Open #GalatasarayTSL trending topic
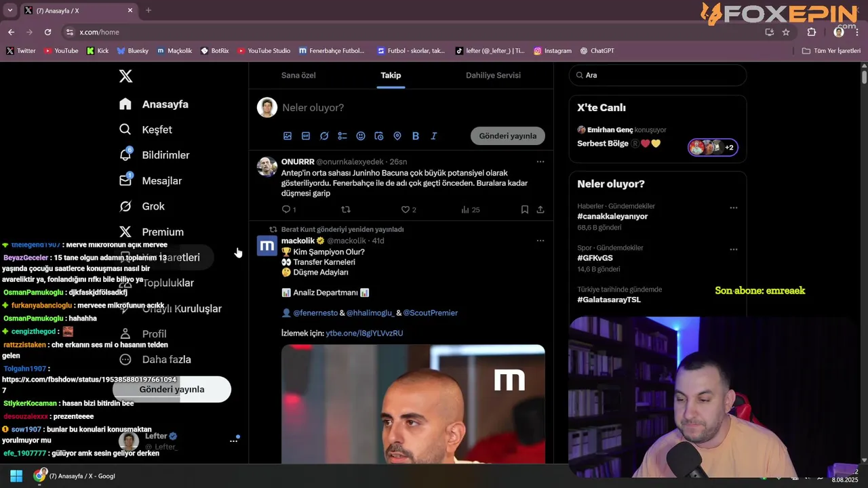Viewport: 868px width, 488px height. pos(609,300)
